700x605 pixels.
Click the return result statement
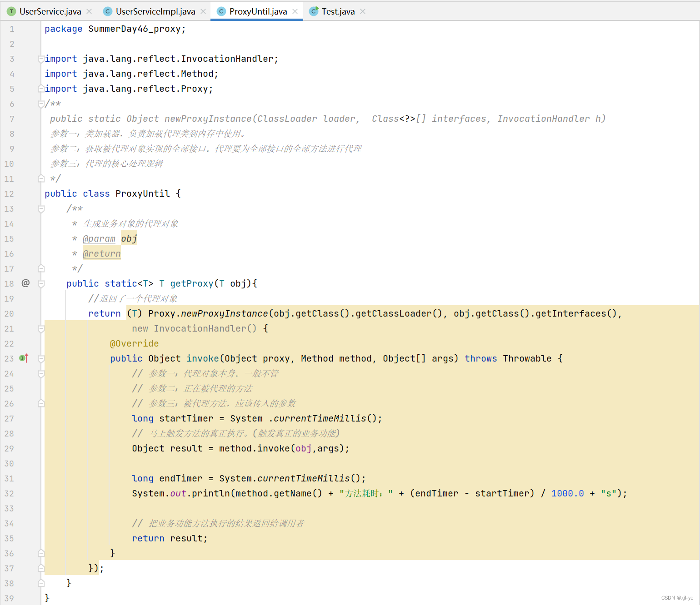(x=170, y=538)
